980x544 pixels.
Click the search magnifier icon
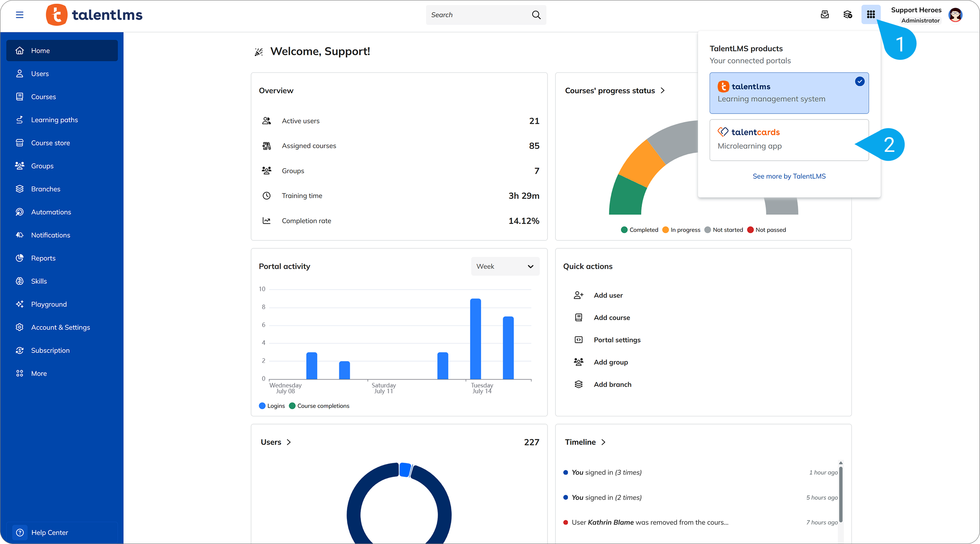(x=536, y=15)
